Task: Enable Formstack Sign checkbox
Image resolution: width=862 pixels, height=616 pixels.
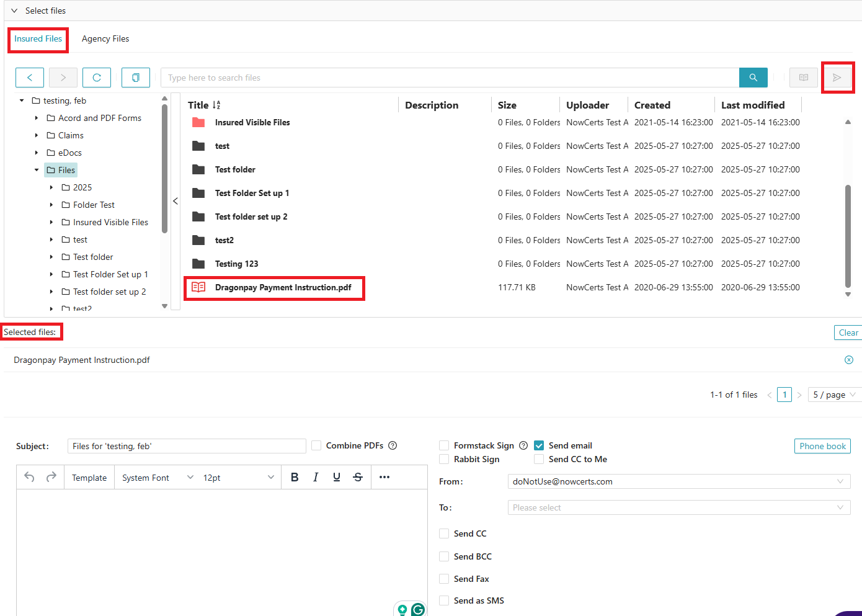Action: point(444,445)
